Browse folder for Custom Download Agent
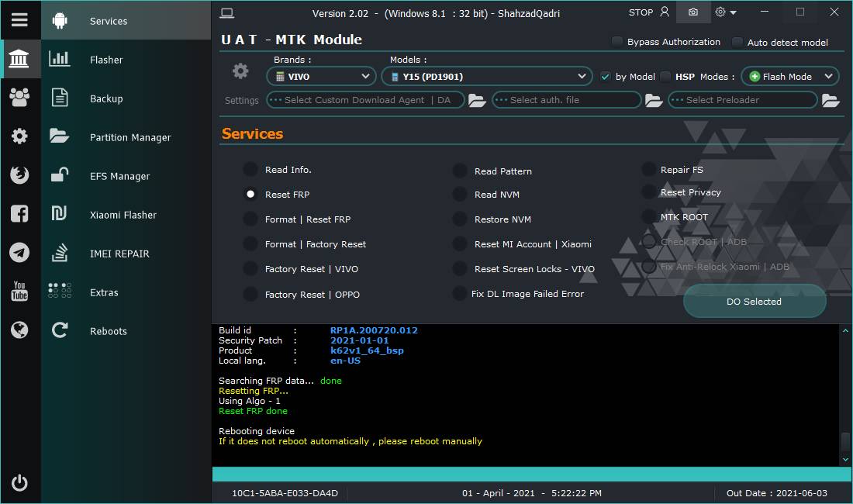 (x=477, y=101)
